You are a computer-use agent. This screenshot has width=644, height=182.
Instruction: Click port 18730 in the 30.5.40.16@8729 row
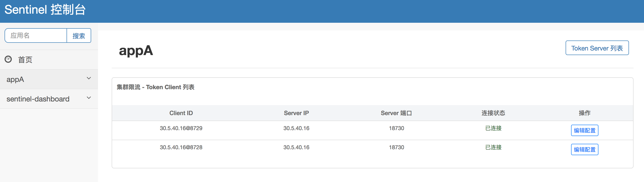click(x=396, y=128)
